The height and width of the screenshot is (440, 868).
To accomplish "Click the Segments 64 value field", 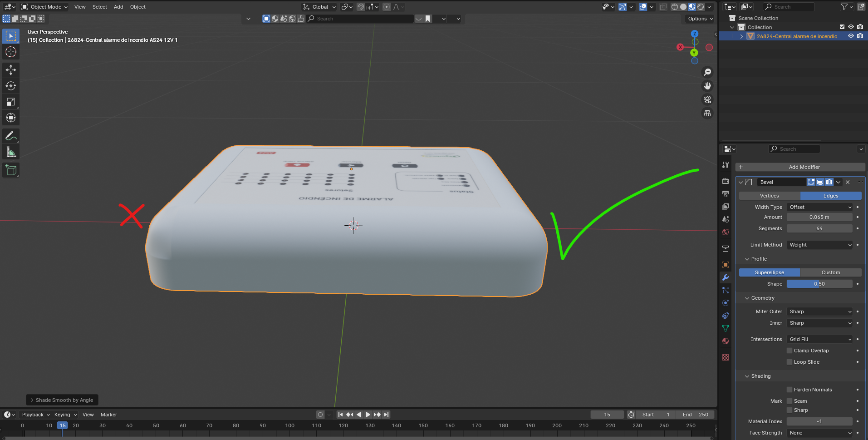I will (819, 228).
